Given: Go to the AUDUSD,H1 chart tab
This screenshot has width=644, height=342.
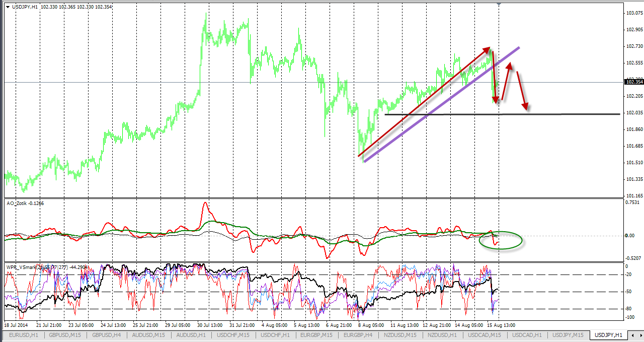Looking at the screenshot, I should pyautogui.click(x=190, y=335).
